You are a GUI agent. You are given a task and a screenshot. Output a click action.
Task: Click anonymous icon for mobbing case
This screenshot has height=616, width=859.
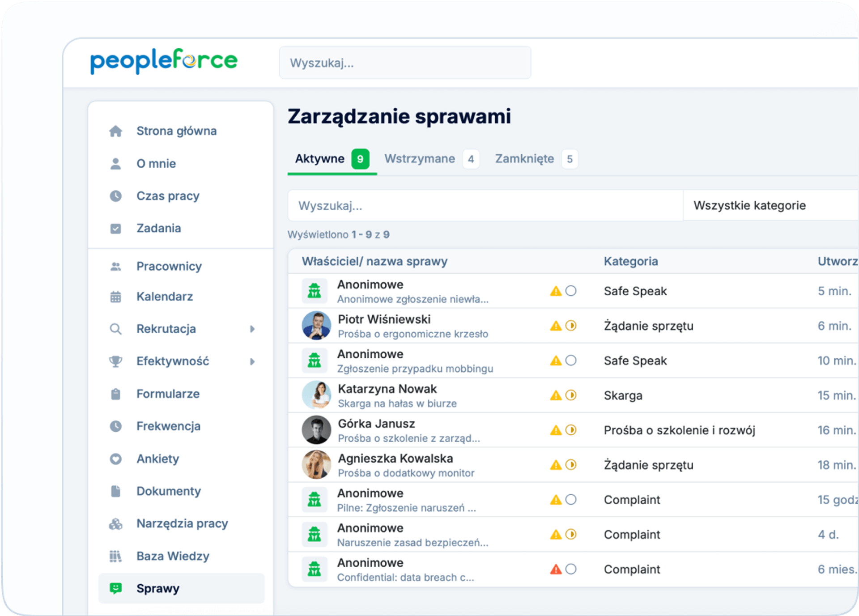coord(315,361)
